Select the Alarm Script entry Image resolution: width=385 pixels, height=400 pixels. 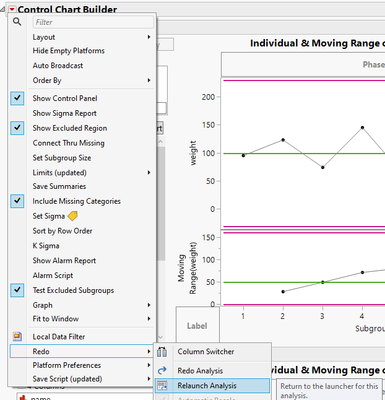[53, 275]
